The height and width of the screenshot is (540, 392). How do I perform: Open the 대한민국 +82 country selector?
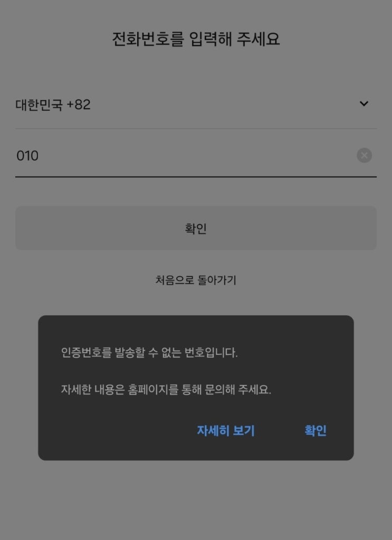pyautogui.click(x=196, y=104)
